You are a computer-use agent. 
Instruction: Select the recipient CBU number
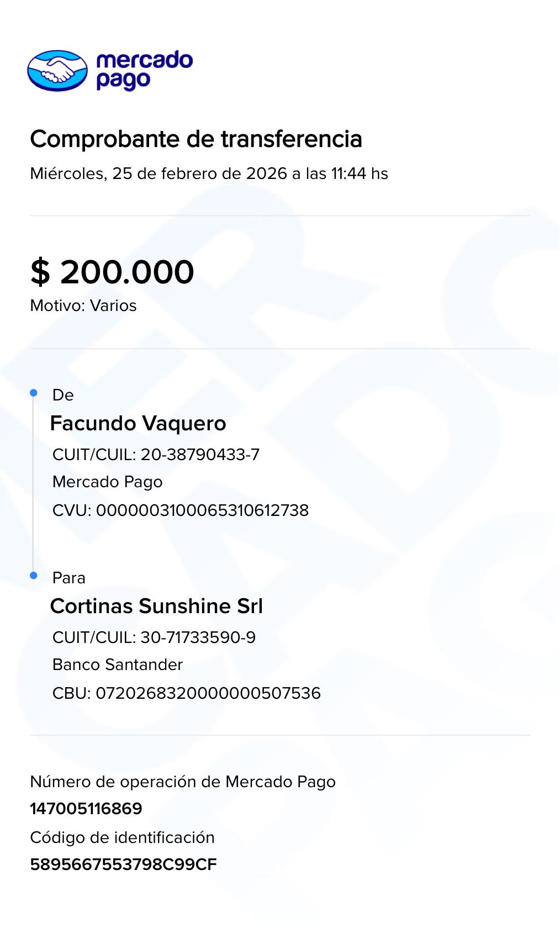[187, 693]
